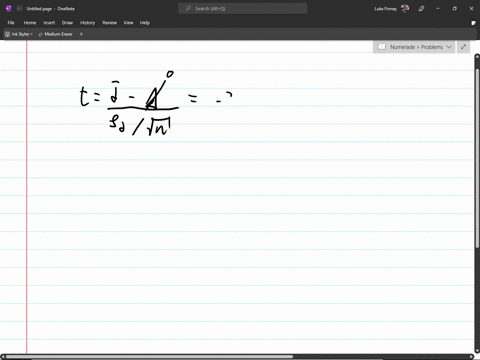Click the horizontal scrollbar at the bottom
Viewport: 480px width, 360px height.
coord(149,357)
